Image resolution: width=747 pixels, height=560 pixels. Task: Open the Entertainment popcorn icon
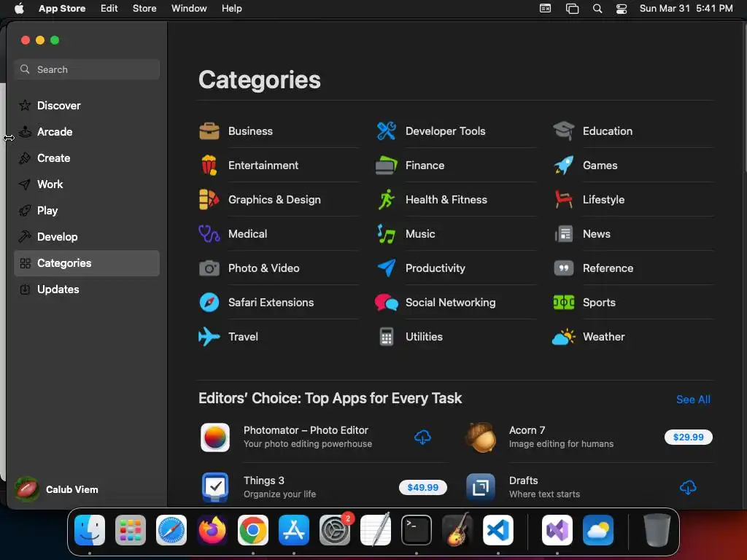209,166
